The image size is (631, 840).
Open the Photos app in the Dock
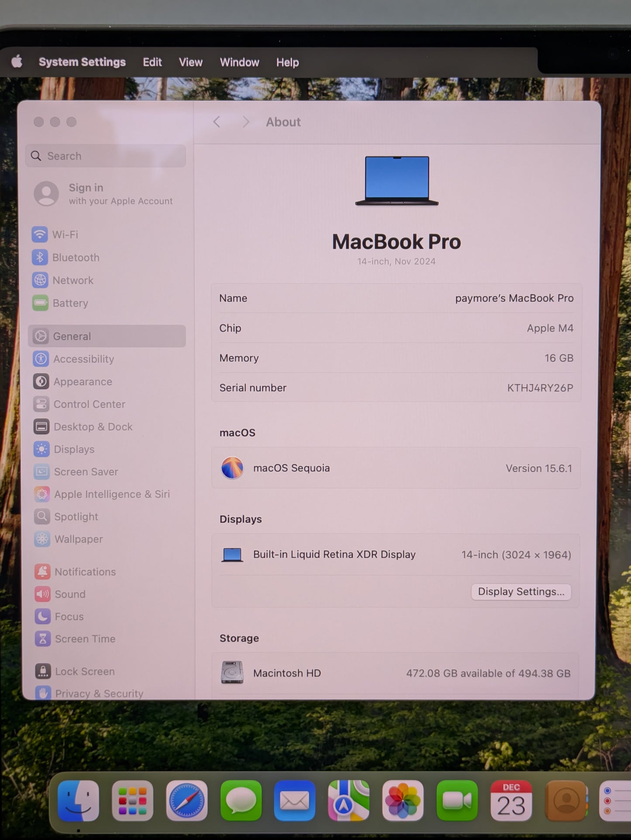pos(403,801)
